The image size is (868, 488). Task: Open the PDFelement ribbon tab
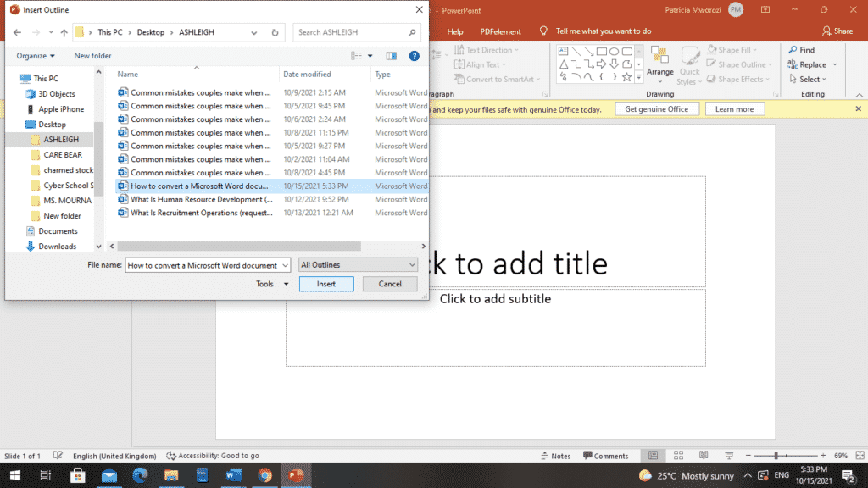[500, 31]
